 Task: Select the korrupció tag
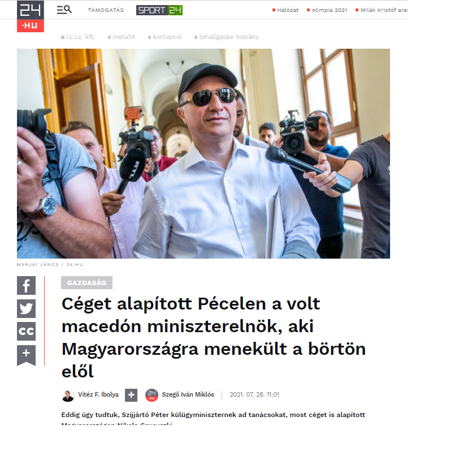(x=165, y=37)
